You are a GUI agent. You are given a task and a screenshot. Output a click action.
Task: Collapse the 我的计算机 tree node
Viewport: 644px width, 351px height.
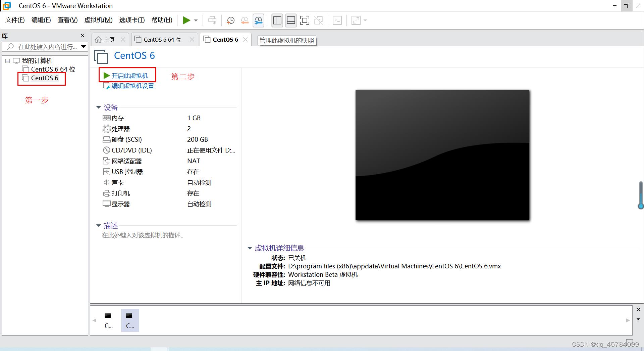coord(7,61)
